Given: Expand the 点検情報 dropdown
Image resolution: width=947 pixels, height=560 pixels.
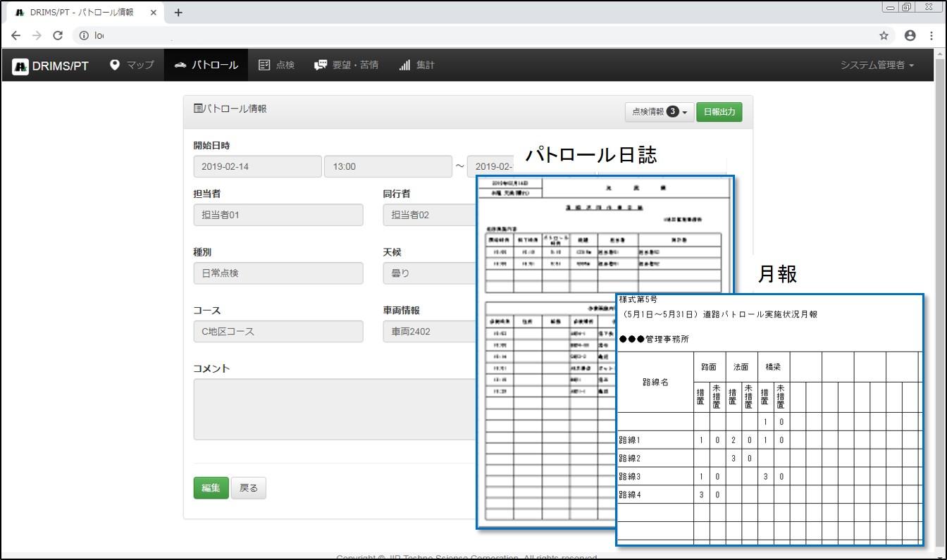Looking at the screenshot, I should (659, 112).
